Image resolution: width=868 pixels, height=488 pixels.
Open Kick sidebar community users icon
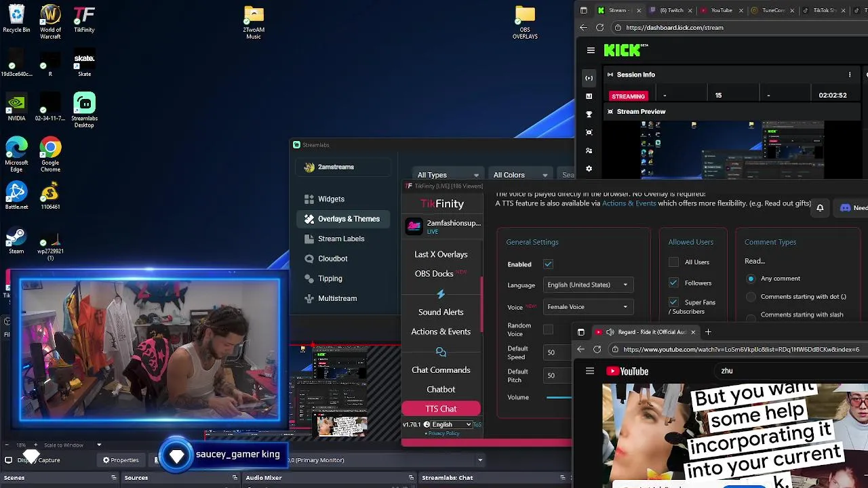(x=589, y=150)
